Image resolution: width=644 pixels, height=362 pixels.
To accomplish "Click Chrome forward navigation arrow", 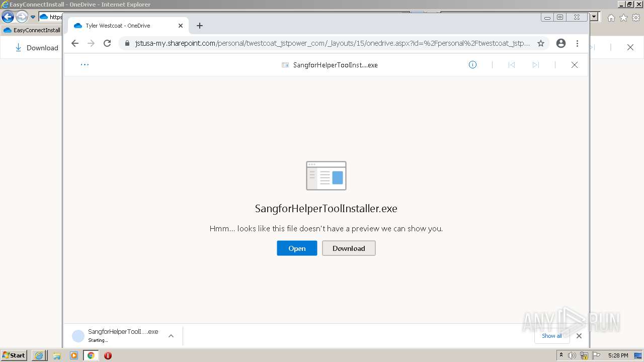I will click(91, 43).
